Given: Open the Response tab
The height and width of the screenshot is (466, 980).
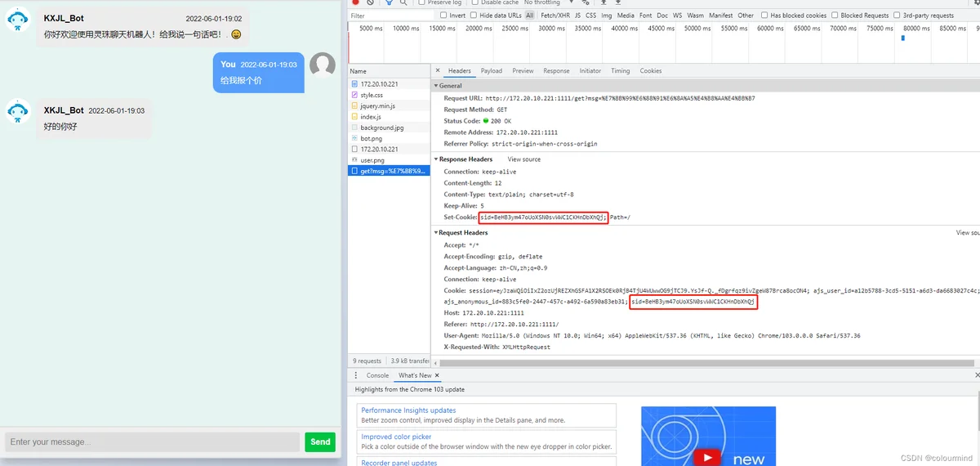Looking at the screenshot, I should tap(556, 71).
